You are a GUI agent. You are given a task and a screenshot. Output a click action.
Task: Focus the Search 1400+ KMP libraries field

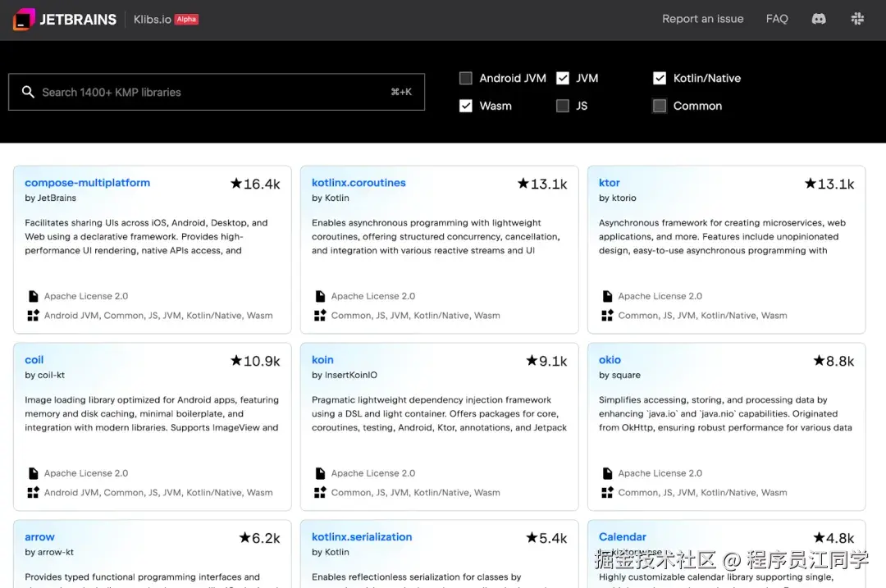(x=217, y=92)
